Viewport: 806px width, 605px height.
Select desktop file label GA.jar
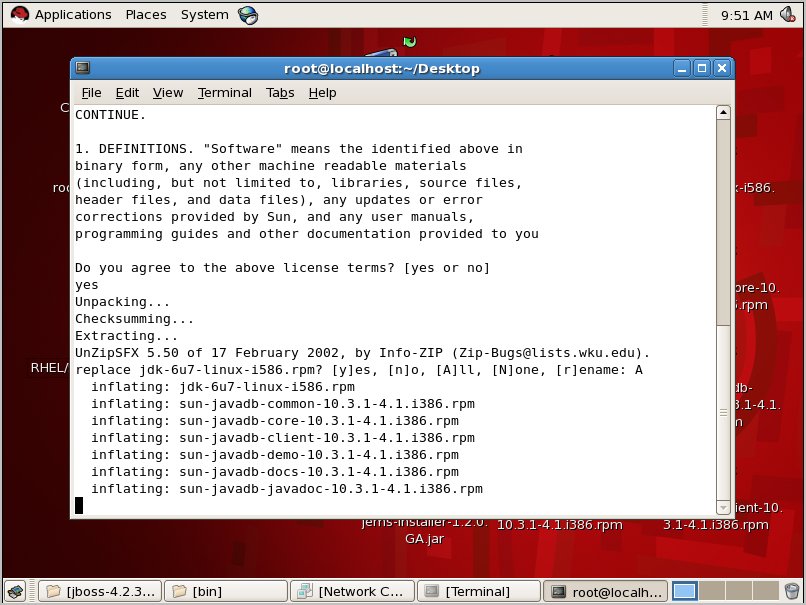(x=424, y=539)
